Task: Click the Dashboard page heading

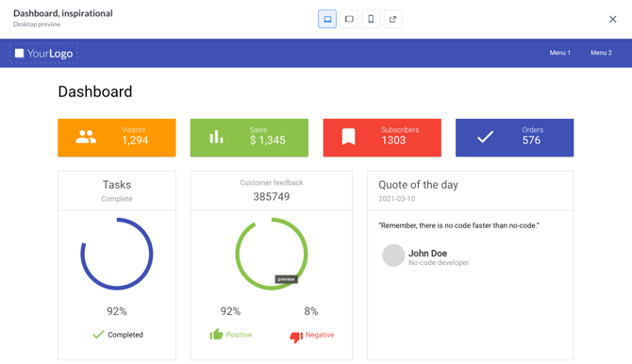Action: (95, 91)
